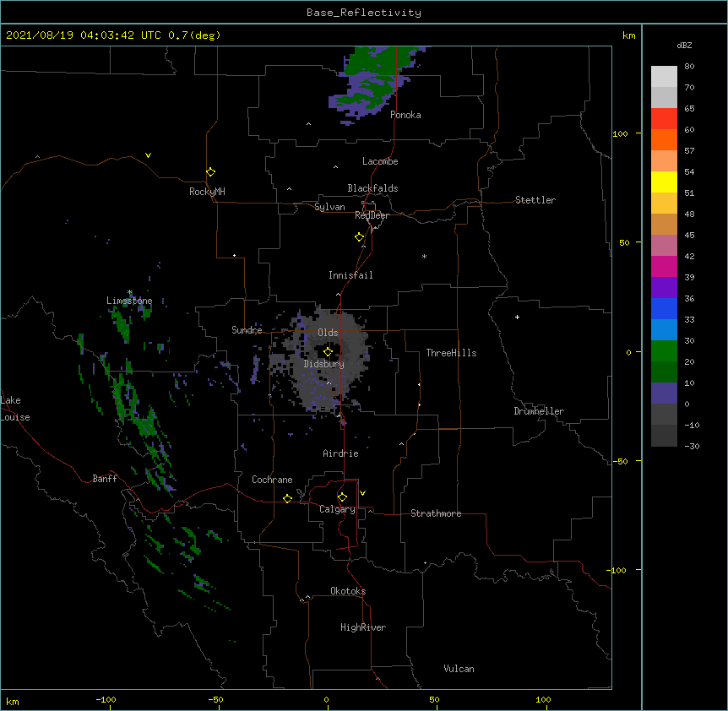Click the yellow diamond marker near RockyMH
Viewport: 728px width, 711px height.
point(211,171)
